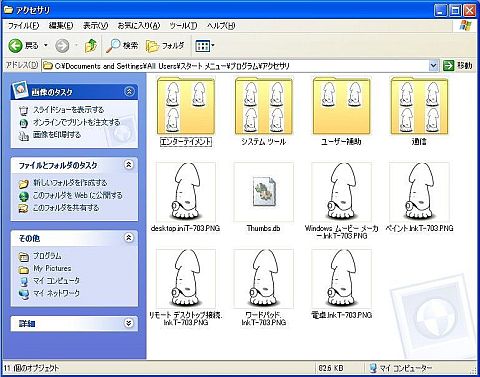Image resolution: width=480 pixels, height=377 pixels.
Task: Click the new folder icon in the tasks panel
Action: pyautogui.click(x=23, y=183)
